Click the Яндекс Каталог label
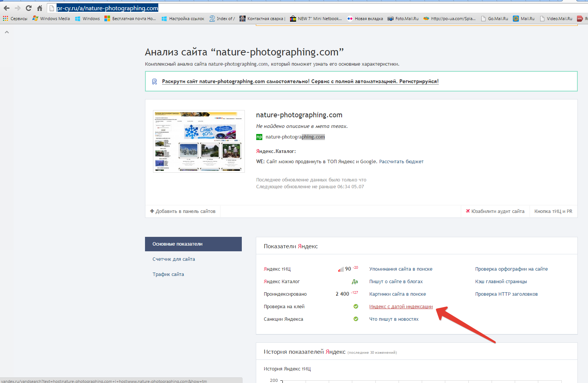The image size is (588, 383). pyautogui.click(x=282, y=282)
